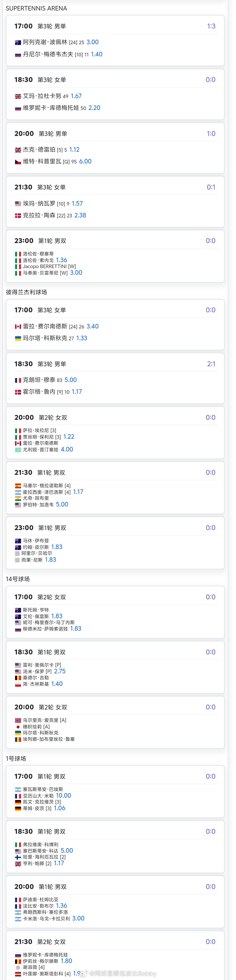Click the Canadian flag beside 蕾拉·费尔南德斯 singles
The height and width of the screenshot is (980, 236).
18,327
